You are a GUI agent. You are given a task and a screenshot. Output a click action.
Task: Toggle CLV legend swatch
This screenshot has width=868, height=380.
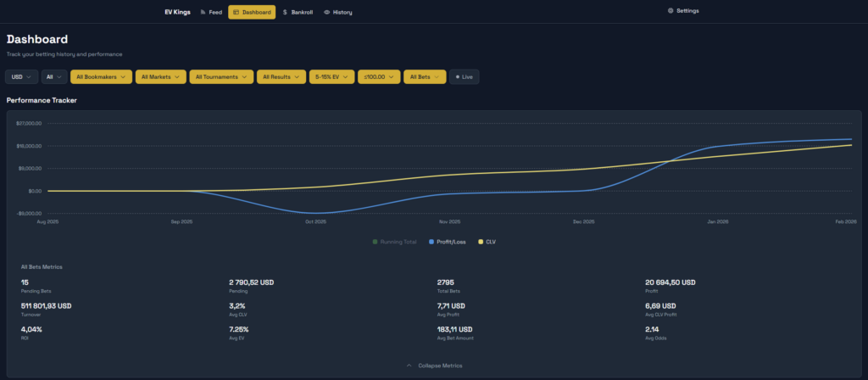click(x=481, y=242)
